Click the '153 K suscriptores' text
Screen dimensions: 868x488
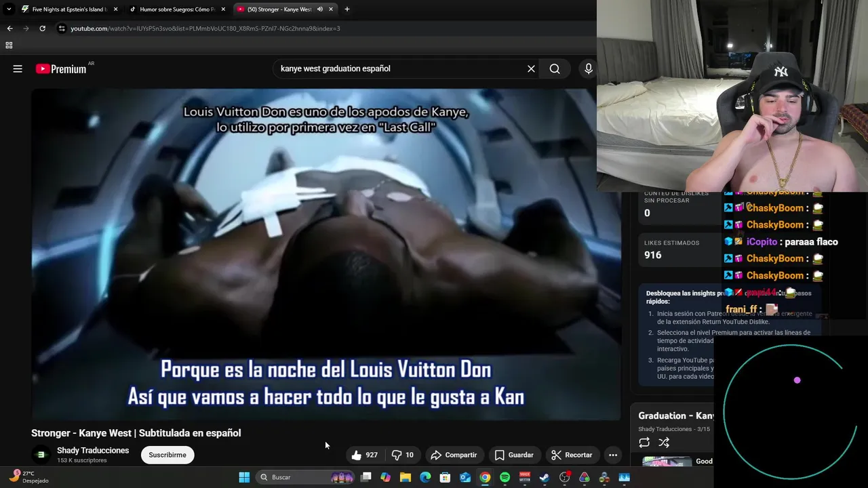[x=82, y=460]
